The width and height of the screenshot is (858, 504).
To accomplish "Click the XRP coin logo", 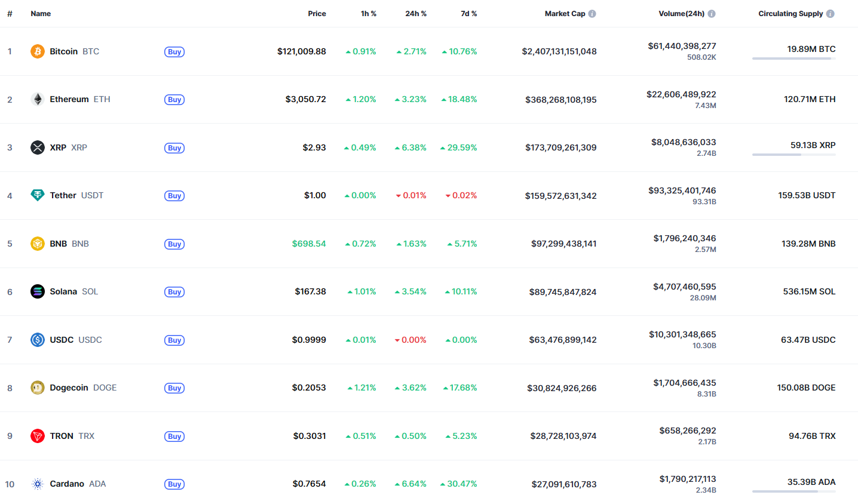I will (x=38, y=147).
